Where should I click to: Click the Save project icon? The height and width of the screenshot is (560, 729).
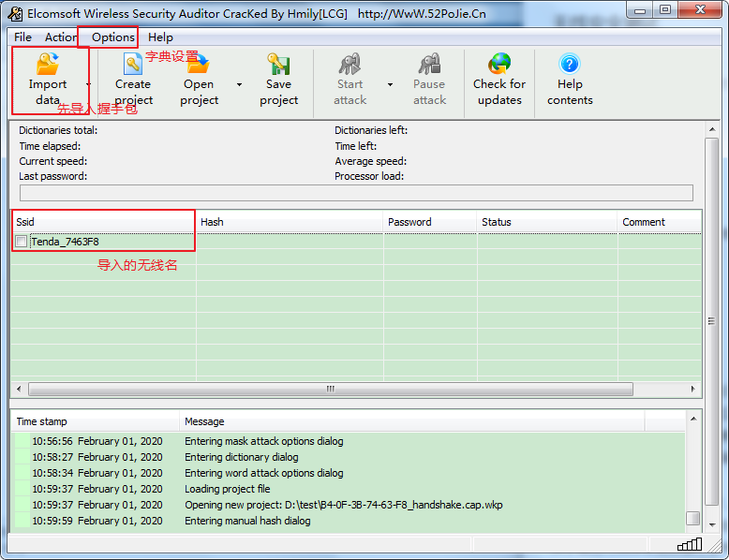[x=278, y=64]
